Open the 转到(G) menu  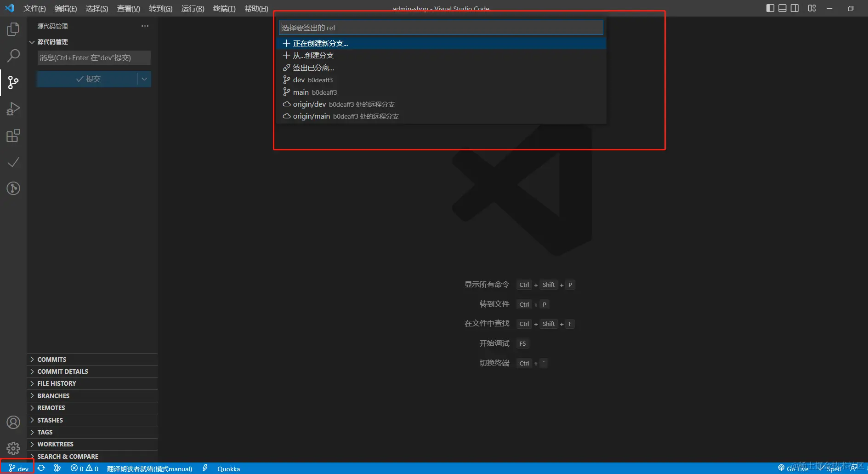pos(161,8)
